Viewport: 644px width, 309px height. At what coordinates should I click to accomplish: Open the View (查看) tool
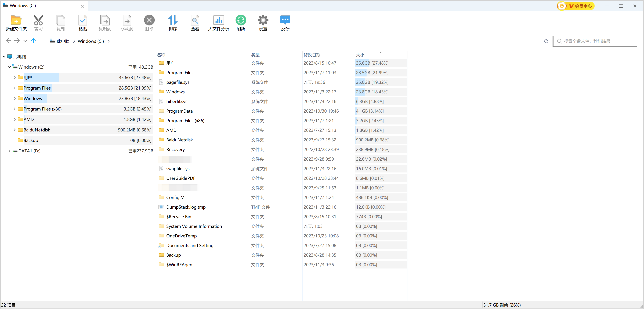coord(195,23)
